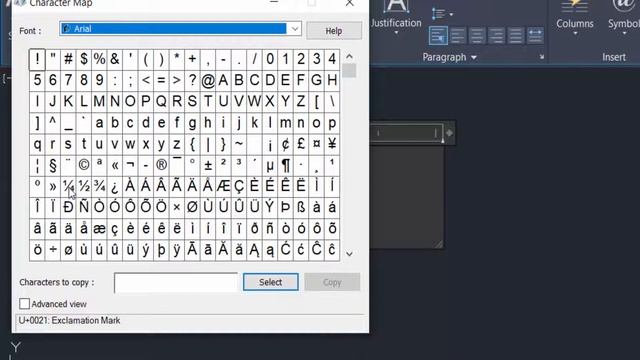Pick the © copyright symbol
This screenshot has height=360, width=640.
point(84,165)
